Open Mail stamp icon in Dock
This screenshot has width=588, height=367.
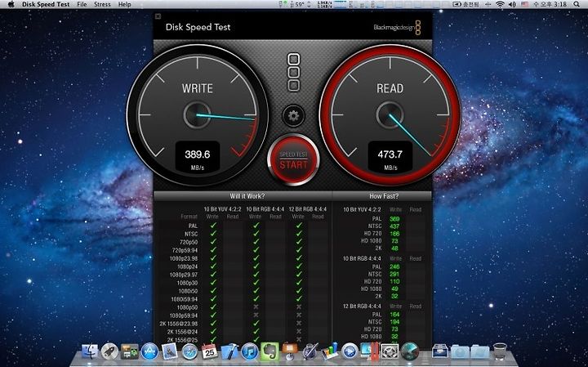[x=170, y=351]
